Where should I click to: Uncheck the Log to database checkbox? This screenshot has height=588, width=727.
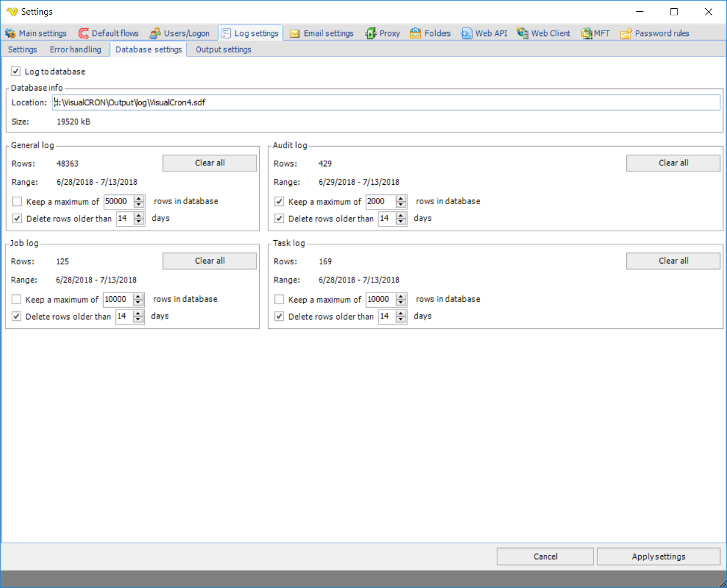pyautogui.click(x=16, y=71)
